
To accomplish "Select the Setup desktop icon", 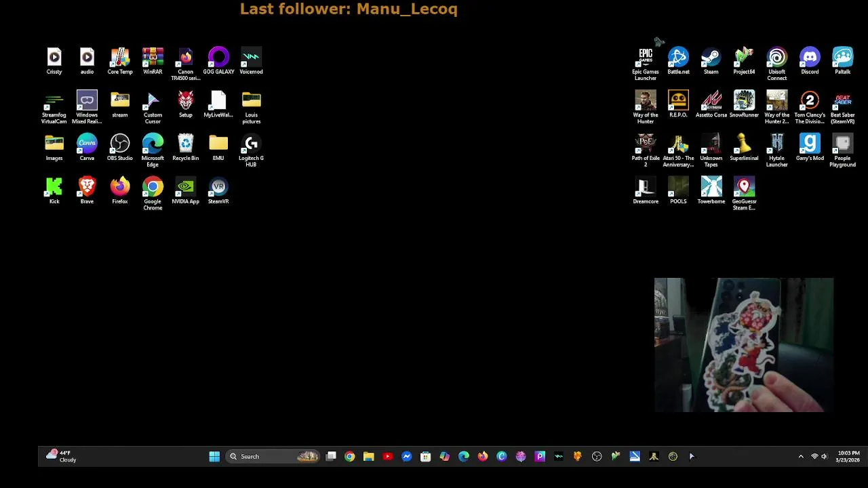I will [x=185, y=104].
